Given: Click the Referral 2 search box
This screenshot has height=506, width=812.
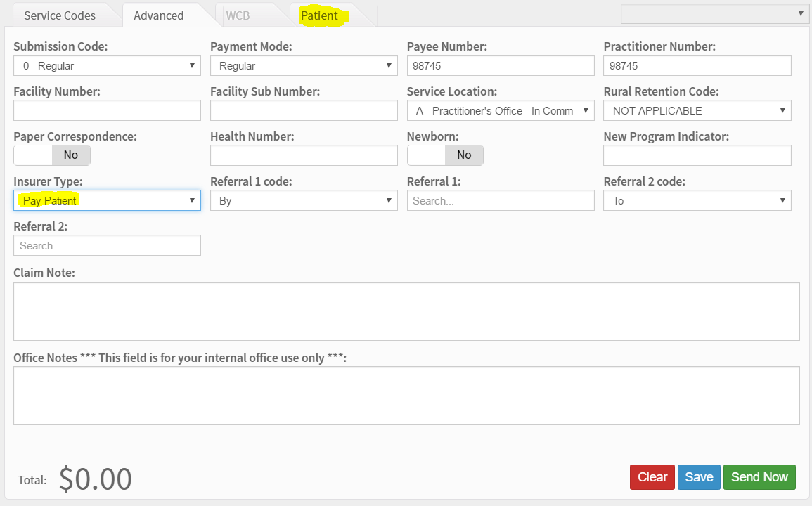Looking at the screenshot, I should pos(107,245).
